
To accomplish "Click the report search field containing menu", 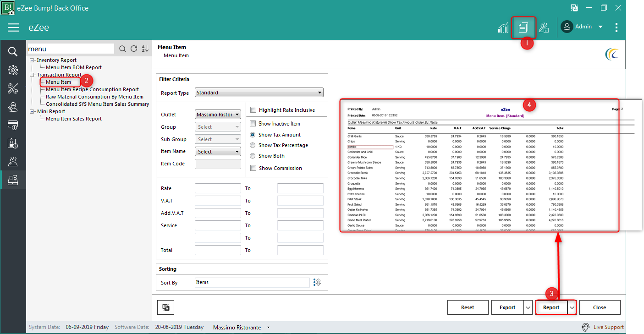I will point(71,49).
